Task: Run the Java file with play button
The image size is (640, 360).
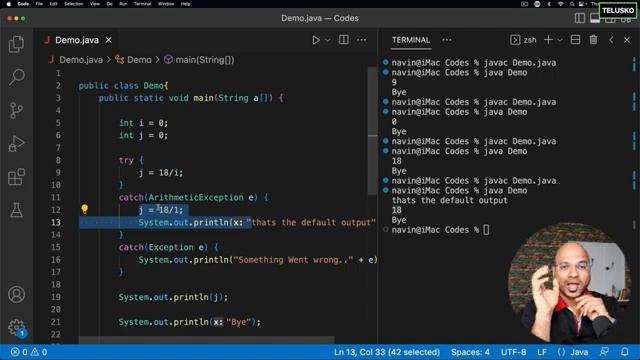Action: pos(316,40)
